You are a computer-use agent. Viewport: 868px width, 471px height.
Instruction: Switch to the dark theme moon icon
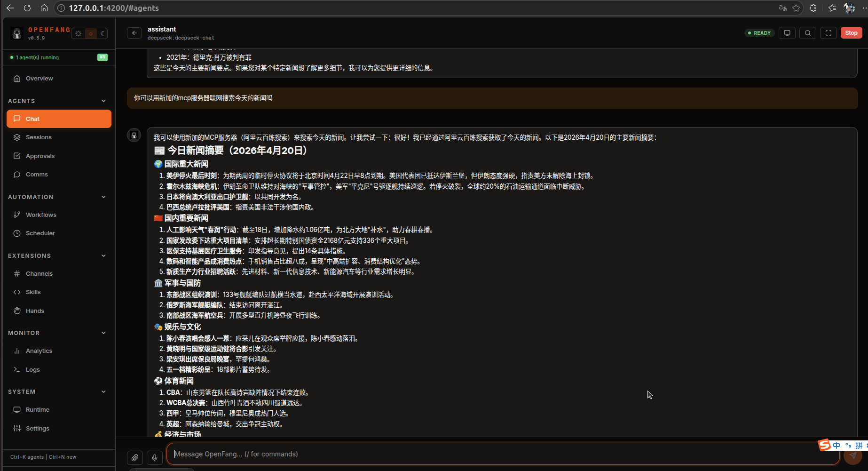pyautogui.click(x=102, y=33)
